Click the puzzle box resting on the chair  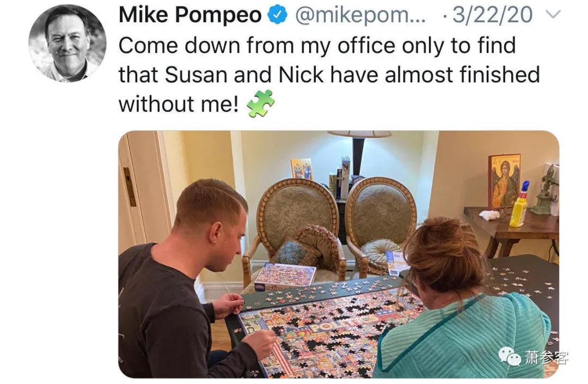click(x=285, y=276)
